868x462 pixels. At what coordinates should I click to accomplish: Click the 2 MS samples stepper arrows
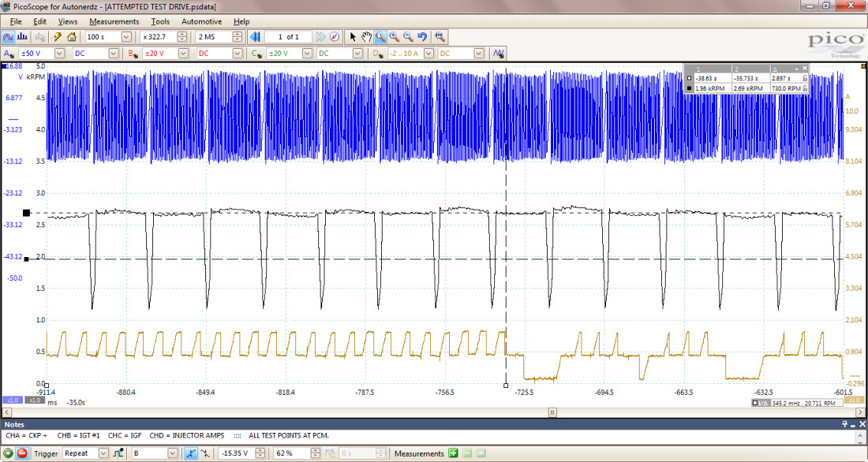237,37
